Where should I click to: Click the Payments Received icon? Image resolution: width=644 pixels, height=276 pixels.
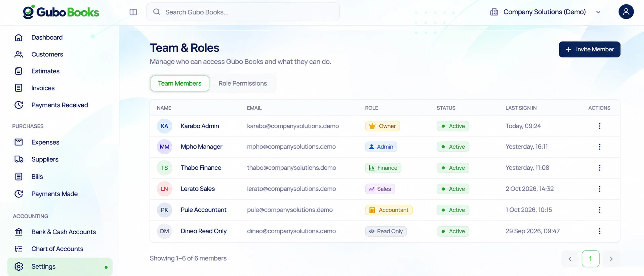pyautogui.click(x=19, y=105)
